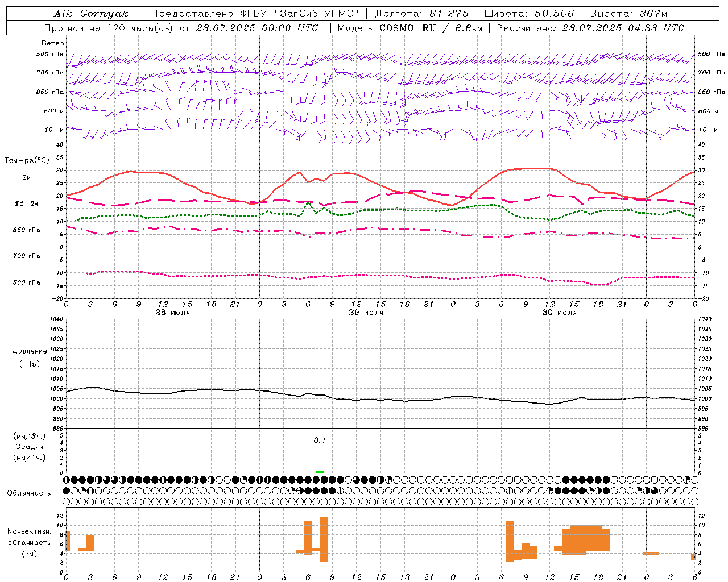Select the Осадки precipitation label

pos(29,447)
